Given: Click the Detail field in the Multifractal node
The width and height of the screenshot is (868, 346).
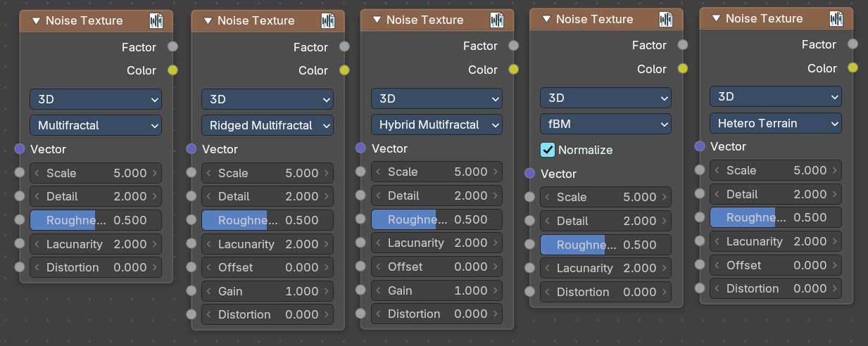Looking at the screenshot, I should (x=96, y=196).
